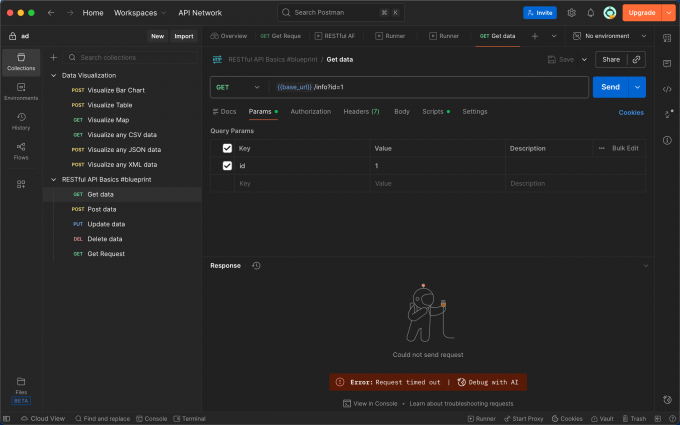The height and width of the screenshot is (425, 680).
Task: Click the Share button
Action: point(611,59)
